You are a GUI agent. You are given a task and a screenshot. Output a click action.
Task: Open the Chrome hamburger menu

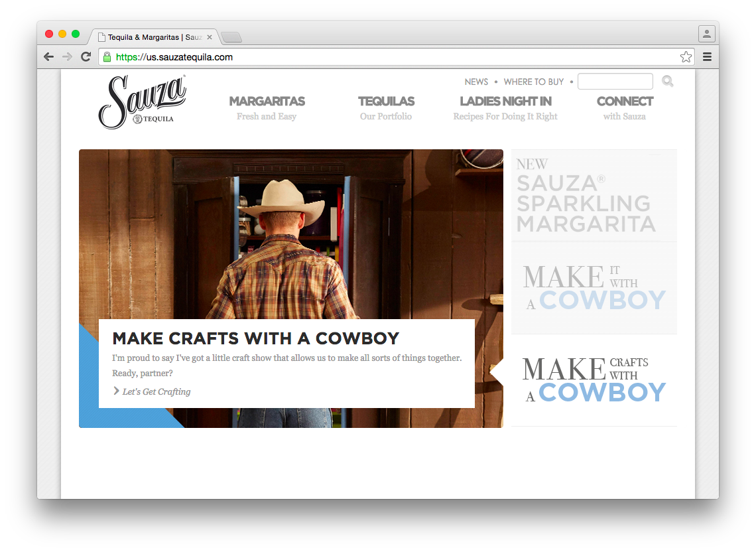(x=708, y=57)
